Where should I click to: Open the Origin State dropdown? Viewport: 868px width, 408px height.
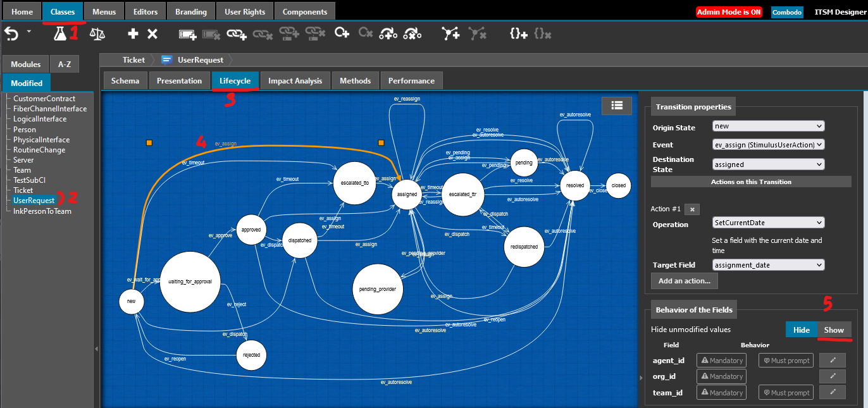point(768,127)
